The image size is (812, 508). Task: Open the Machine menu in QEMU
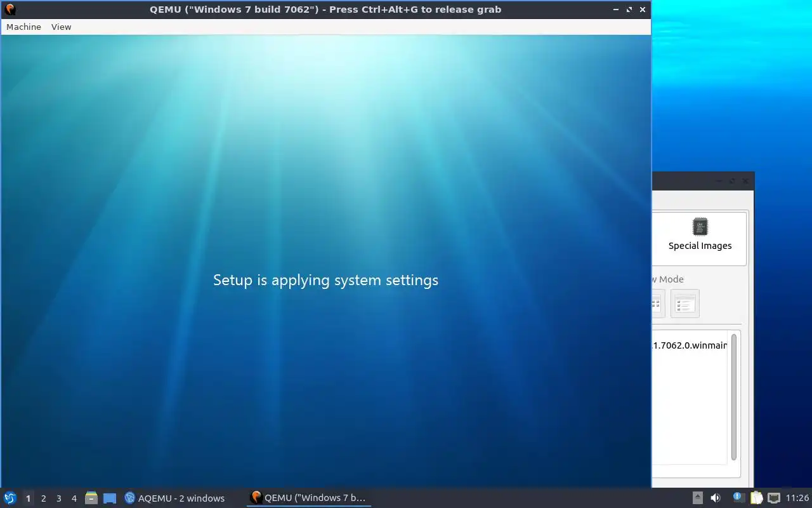point(23,27)
